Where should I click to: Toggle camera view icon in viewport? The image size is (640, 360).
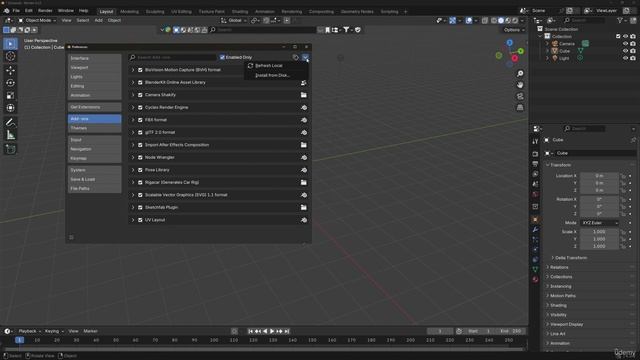tap(520, 96)
